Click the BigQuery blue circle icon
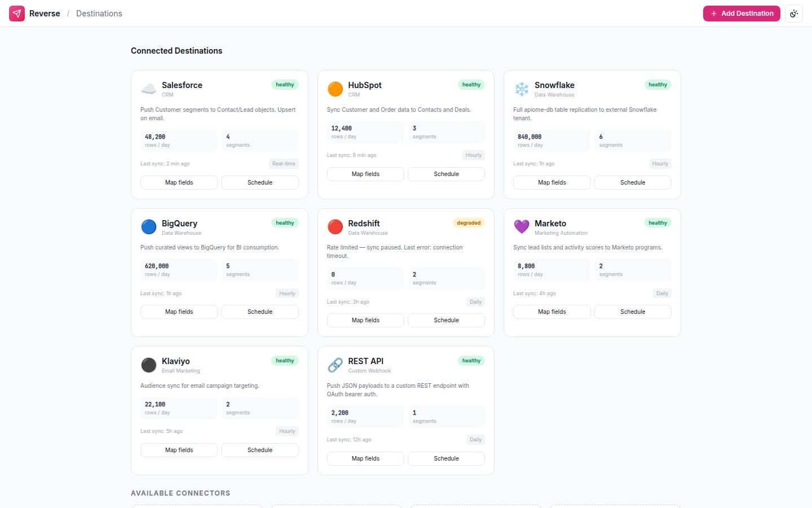 [149, 227]
